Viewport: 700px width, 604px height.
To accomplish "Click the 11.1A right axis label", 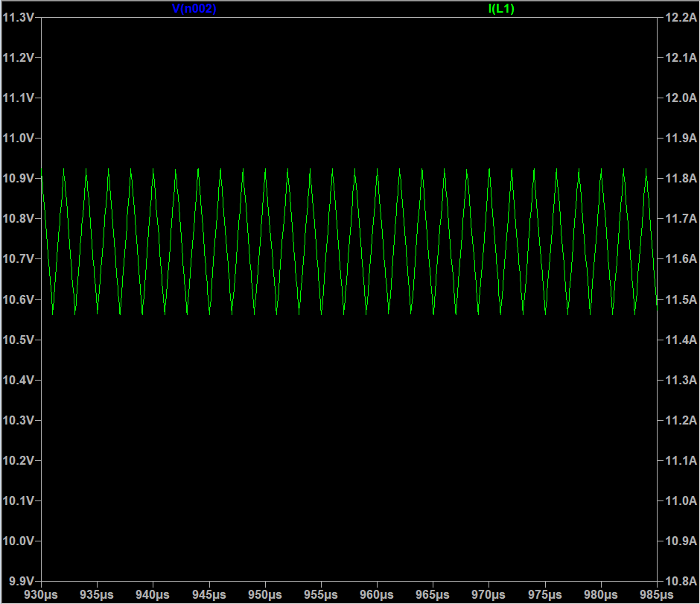I will pyautogui.click(x=681, y=460).
